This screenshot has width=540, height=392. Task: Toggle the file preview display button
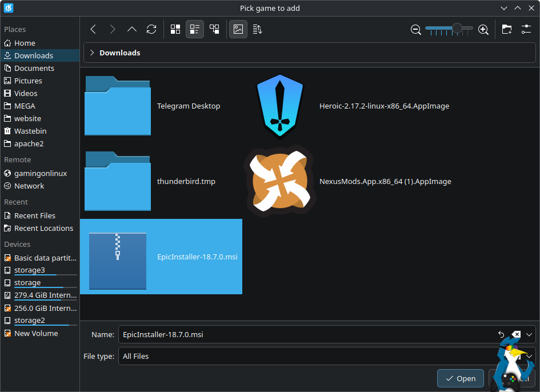click(x=238, y=29)
